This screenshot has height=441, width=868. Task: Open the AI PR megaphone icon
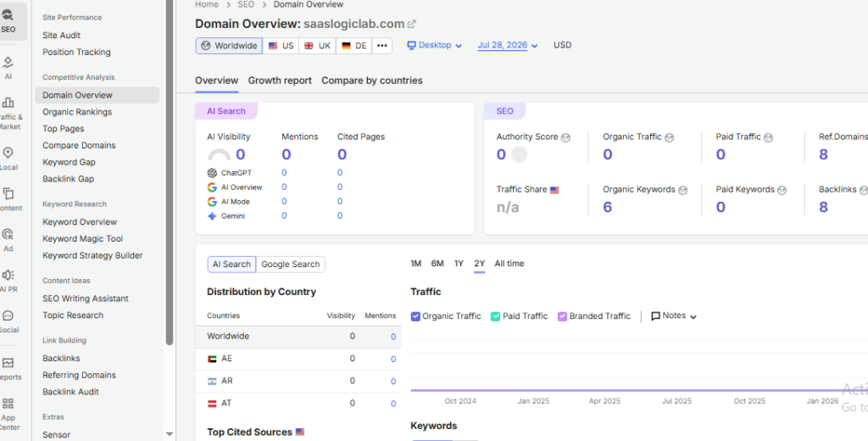tap(8, 275)
